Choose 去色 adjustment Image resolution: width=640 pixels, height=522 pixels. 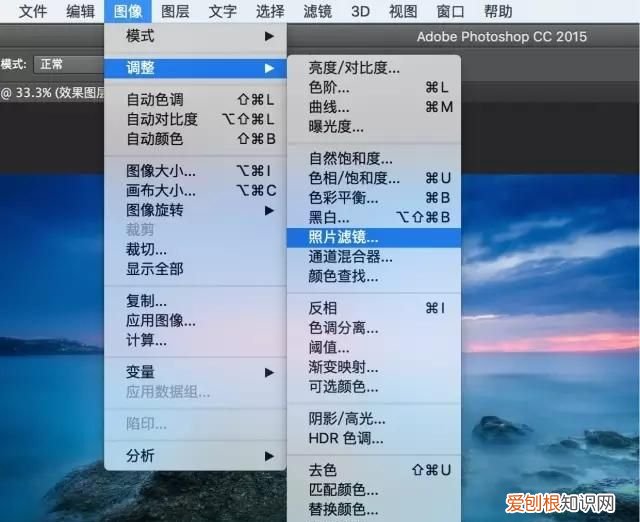[x=374, y=470]
